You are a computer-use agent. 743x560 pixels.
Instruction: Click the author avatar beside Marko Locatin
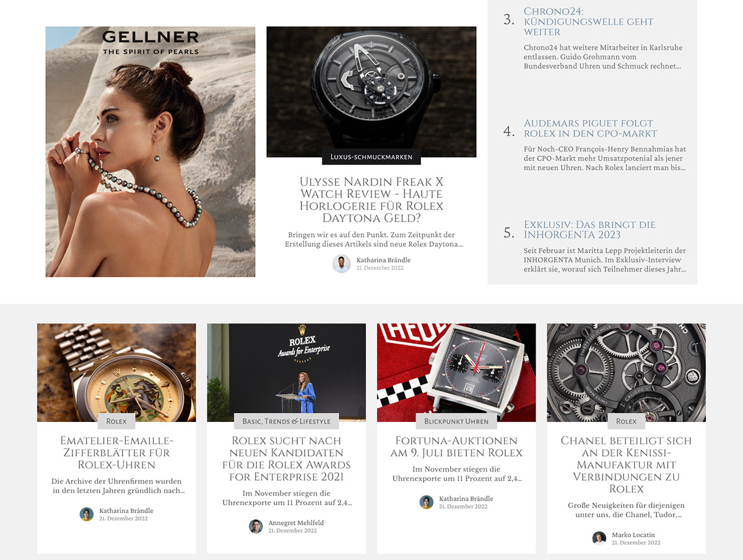coord(599,538)
